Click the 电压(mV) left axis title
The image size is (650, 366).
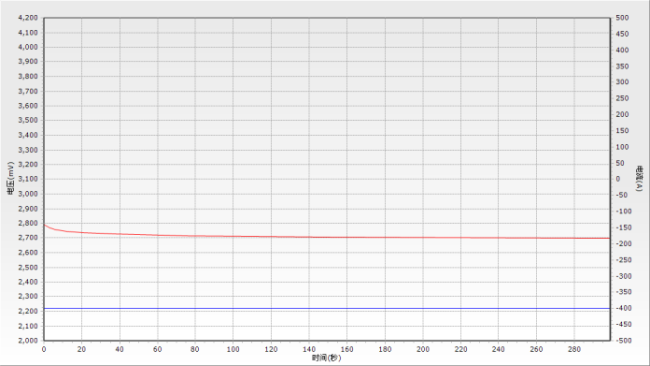[10, 179]
